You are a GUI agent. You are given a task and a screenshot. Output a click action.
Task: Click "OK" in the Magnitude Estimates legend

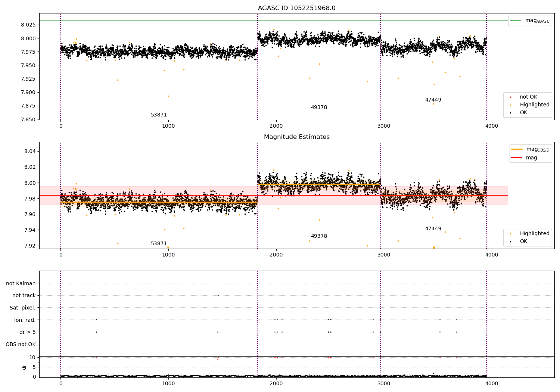[x=523, y=242]
